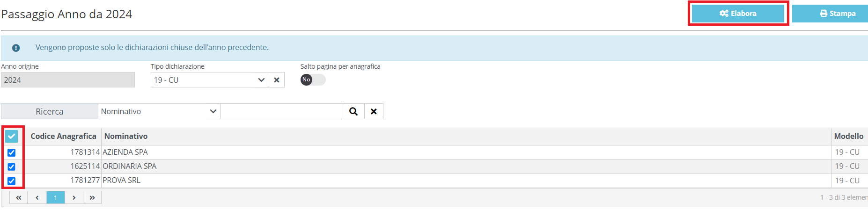
Task: Uncheck the PROVA SRL row checkbox
Action: coord(12,181)
